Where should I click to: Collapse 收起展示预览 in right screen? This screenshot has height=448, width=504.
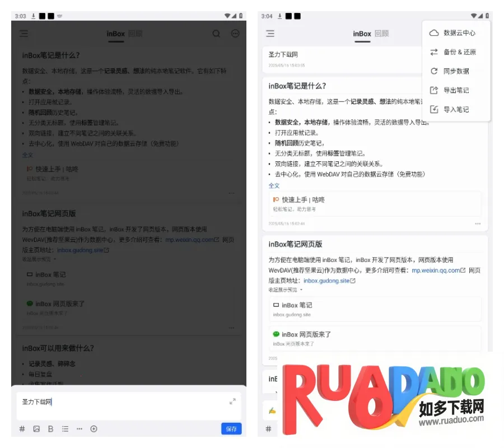click(x=286, y=290)
